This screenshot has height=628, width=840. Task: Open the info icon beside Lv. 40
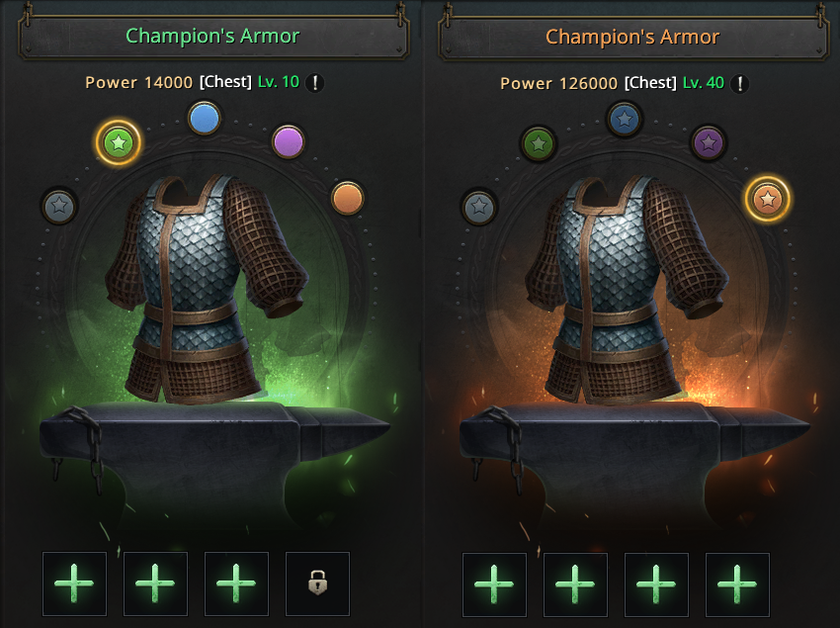740,84
